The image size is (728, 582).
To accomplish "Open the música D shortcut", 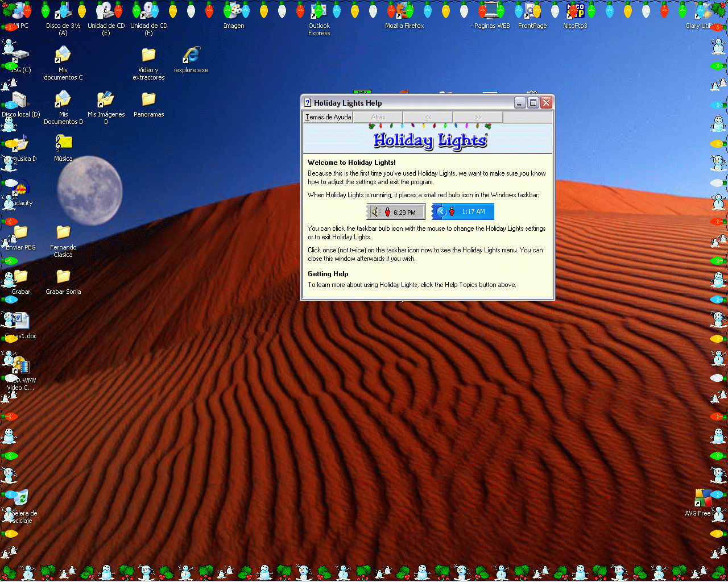I will tap(20, 143).
